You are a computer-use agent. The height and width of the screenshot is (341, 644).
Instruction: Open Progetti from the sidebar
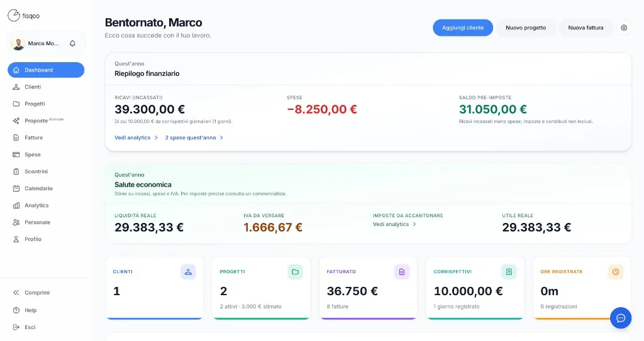pyautogui.click(x=46, y=104)
